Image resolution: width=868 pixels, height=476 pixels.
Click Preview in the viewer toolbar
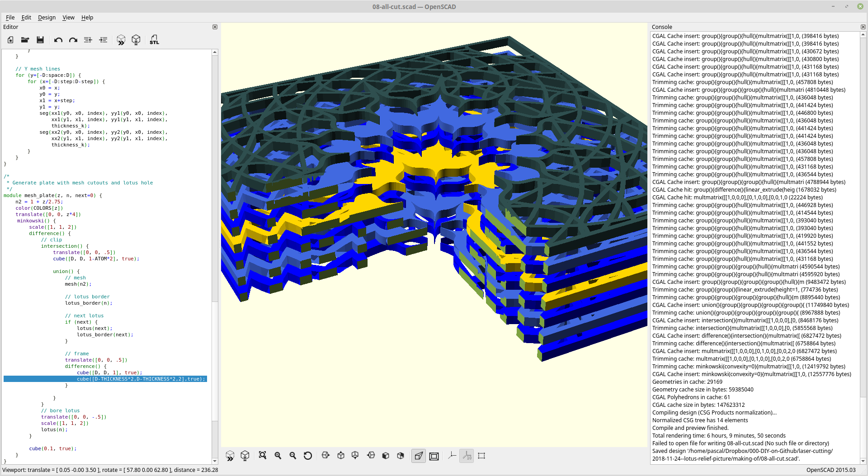click(x=230, y=456)
